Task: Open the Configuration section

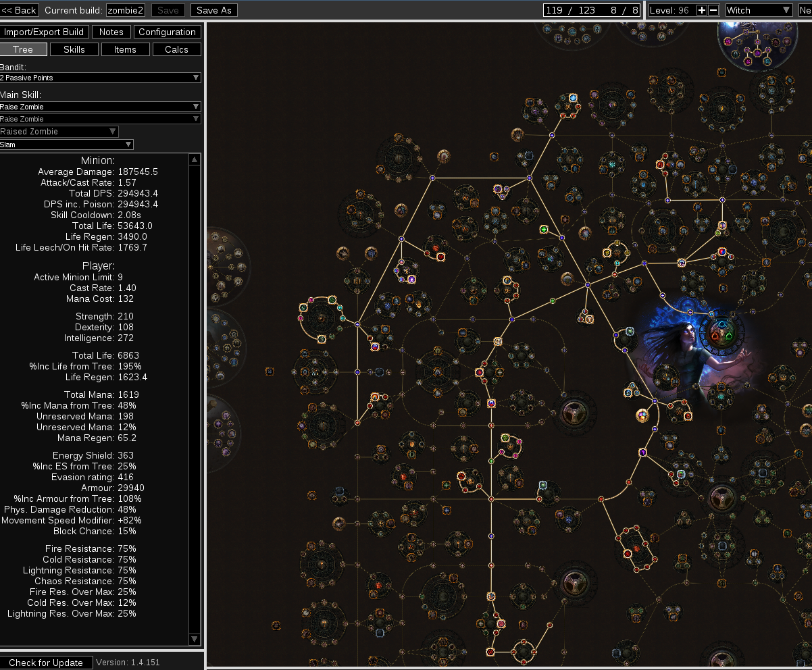Action: 168,32
